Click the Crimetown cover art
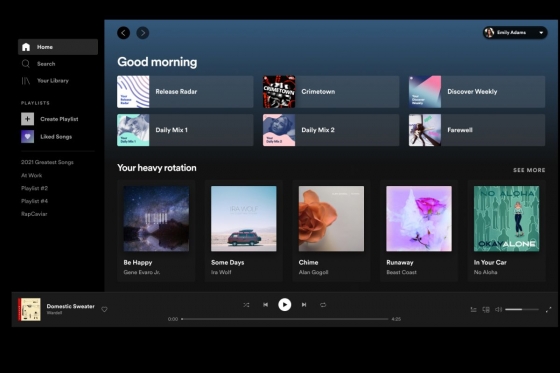560x373 pixels. pos(279,92)
